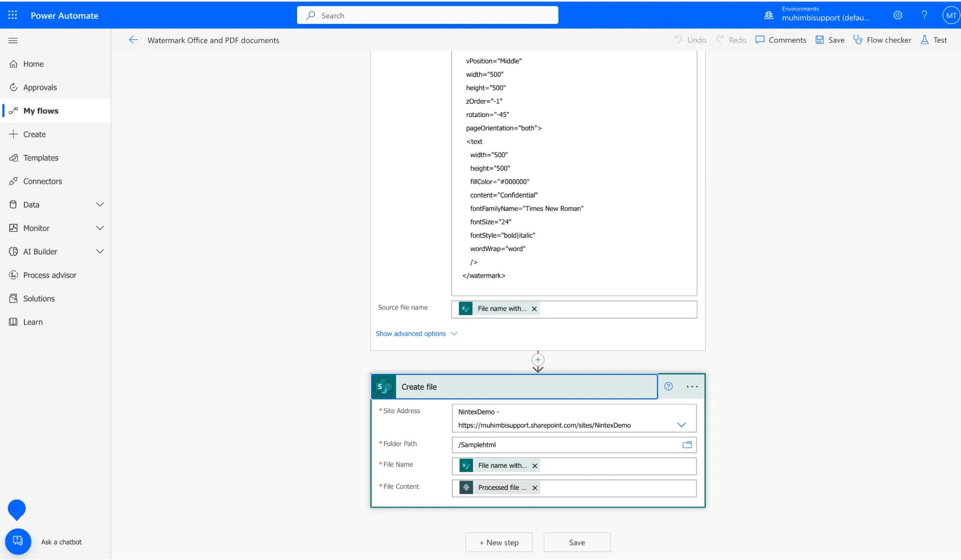Open the Microsoft app launcher waffle icon
This screenshot has height=560, width=961.
(12, 15)
